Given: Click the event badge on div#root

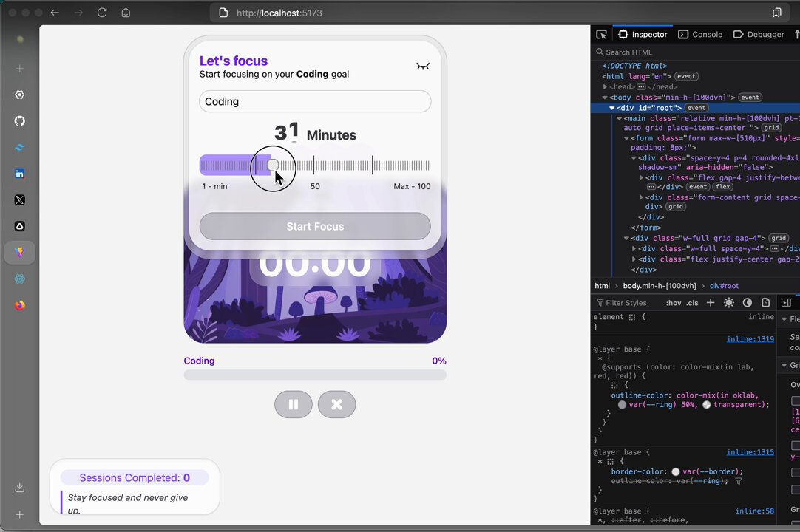Looking at the screenshot, I should pyautogui.click(x=696, y=108).
